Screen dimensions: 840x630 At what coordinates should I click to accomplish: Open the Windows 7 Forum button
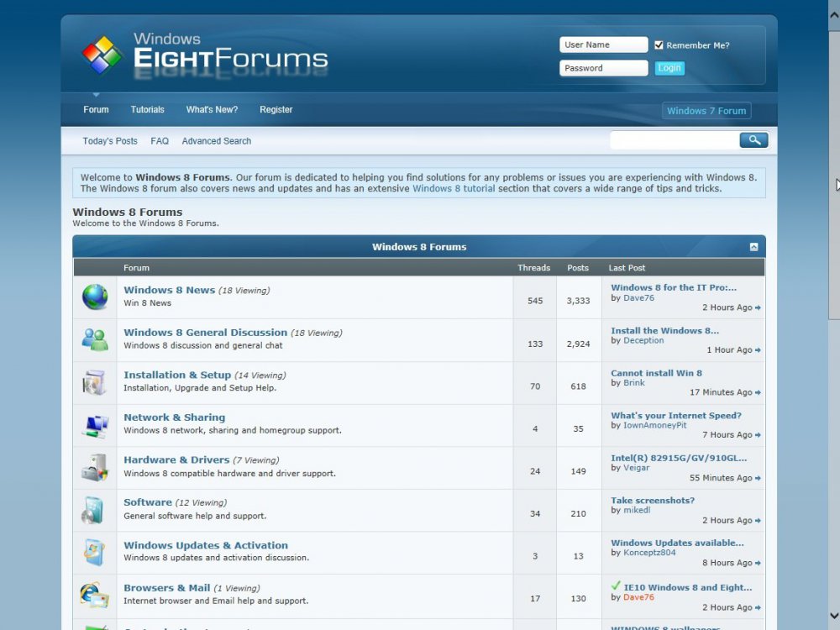[706, 110]
